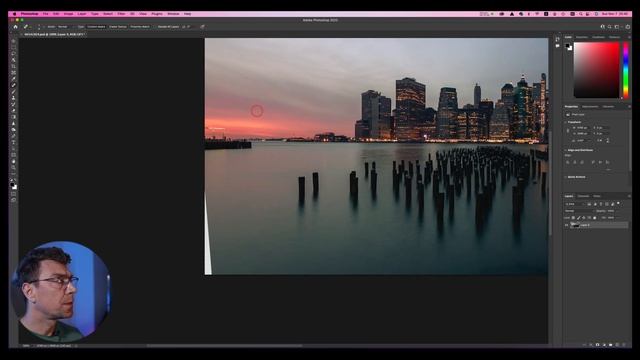
Task: Delete the selected layer
Action: coord(624,345)
